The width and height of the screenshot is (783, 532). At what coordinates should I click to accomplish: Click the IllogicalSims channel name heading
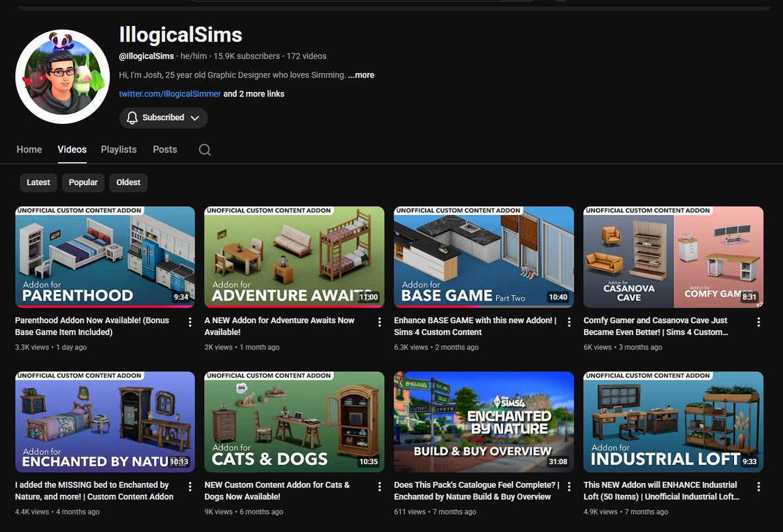point(181,35)
